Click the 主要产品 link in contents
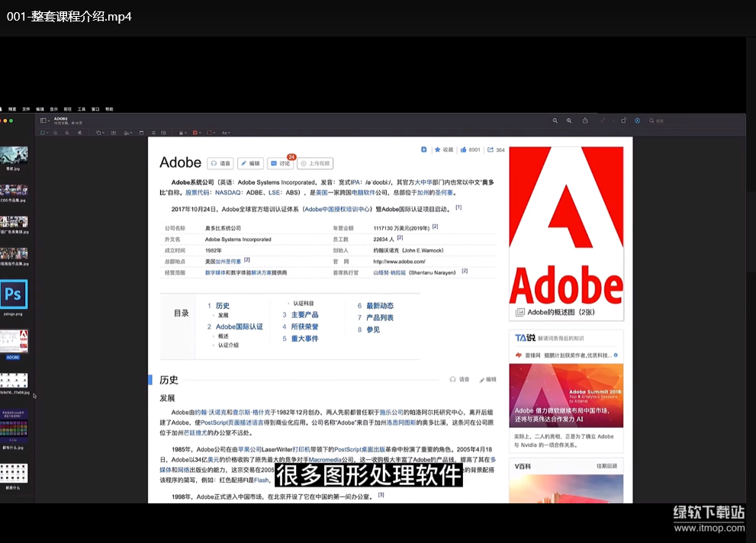The image size is (756, 543). tap(304, 314)
